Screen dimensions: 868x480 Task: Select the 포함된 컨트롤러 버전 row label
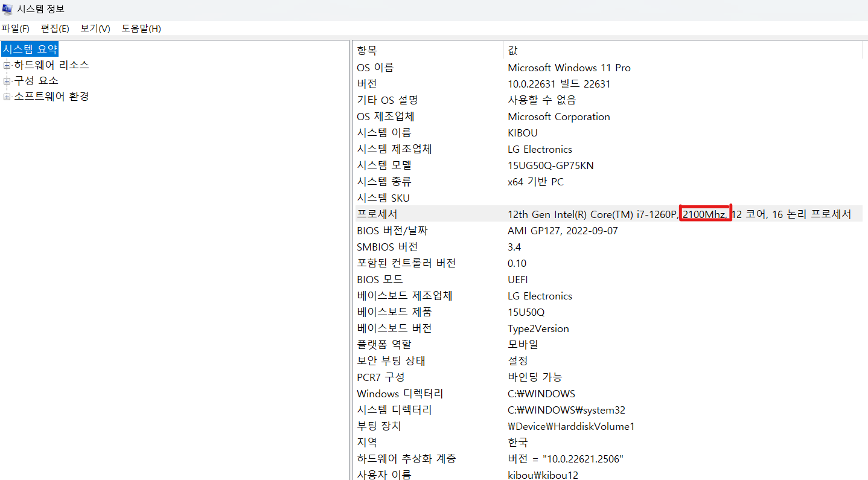pyautogui.click(x=406, y=263)
